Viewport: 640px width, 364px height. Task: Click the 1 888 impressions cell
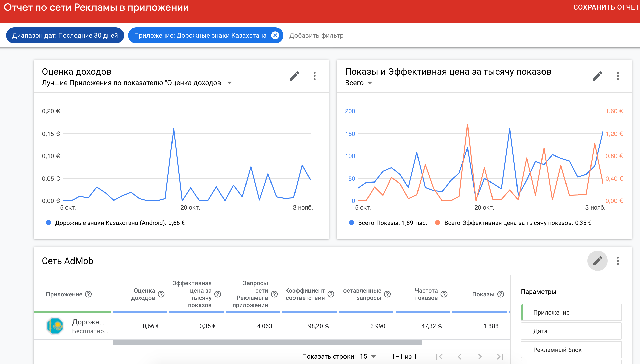pyautogui.click(x=491, y=326)
